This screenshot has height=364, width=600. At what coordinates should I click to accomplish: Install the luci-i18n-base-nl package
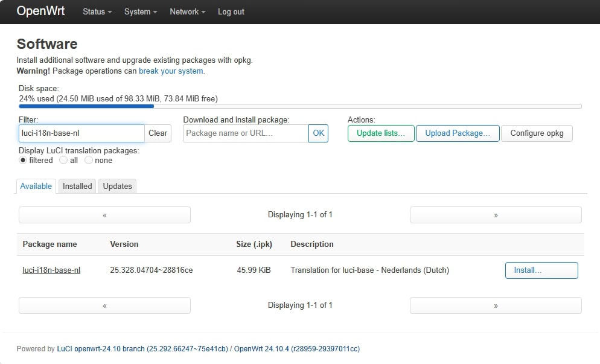click(x=541, y=270)
